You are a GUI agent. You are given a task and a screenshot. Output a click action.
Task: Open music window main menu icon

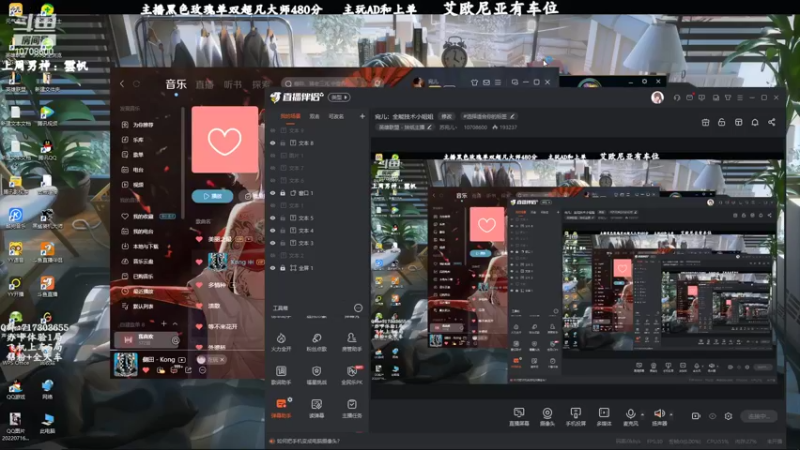[x=497, y=82]
